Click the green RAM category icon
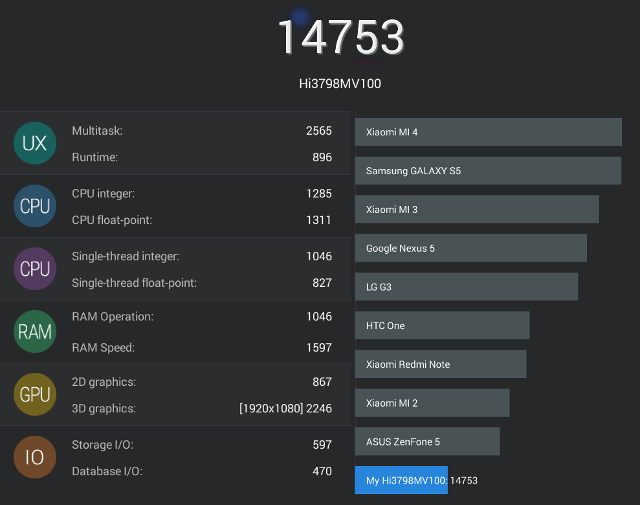Screen dimensions: 640x505 [x=35, y=331]
